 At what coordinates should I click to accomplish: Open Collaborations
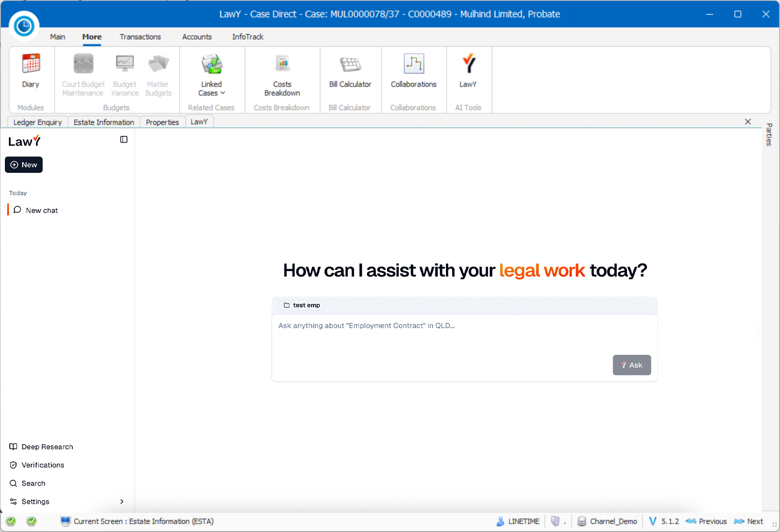(413, 71)
